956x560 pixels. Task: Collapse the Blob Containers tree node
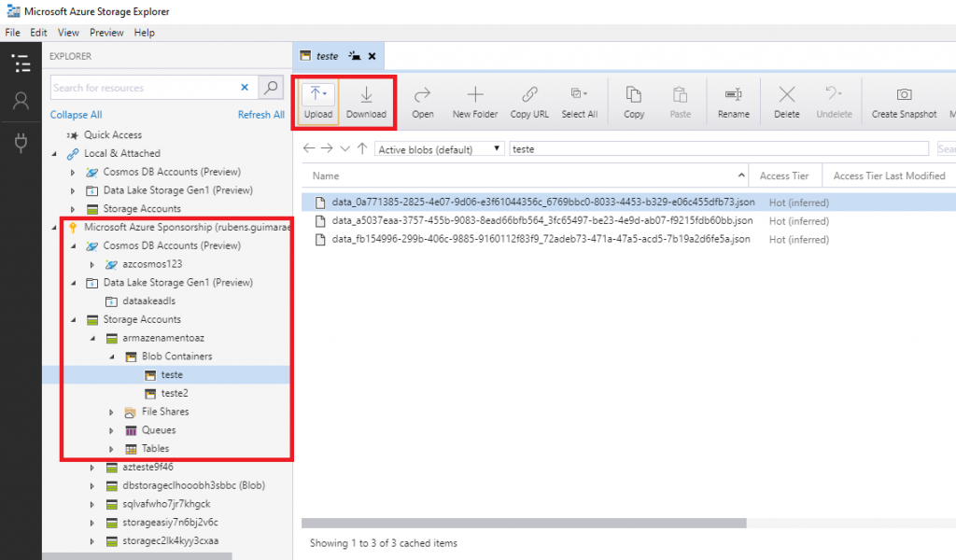(x=112, y=357)
